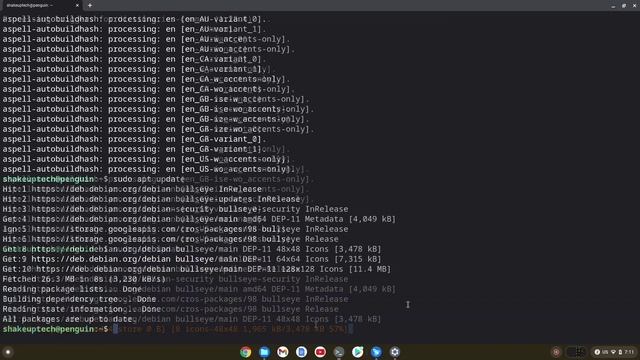The image size is (640, 360).
Task: Click the en_GB-variant_0 aspell line
Action: [134, 139]
